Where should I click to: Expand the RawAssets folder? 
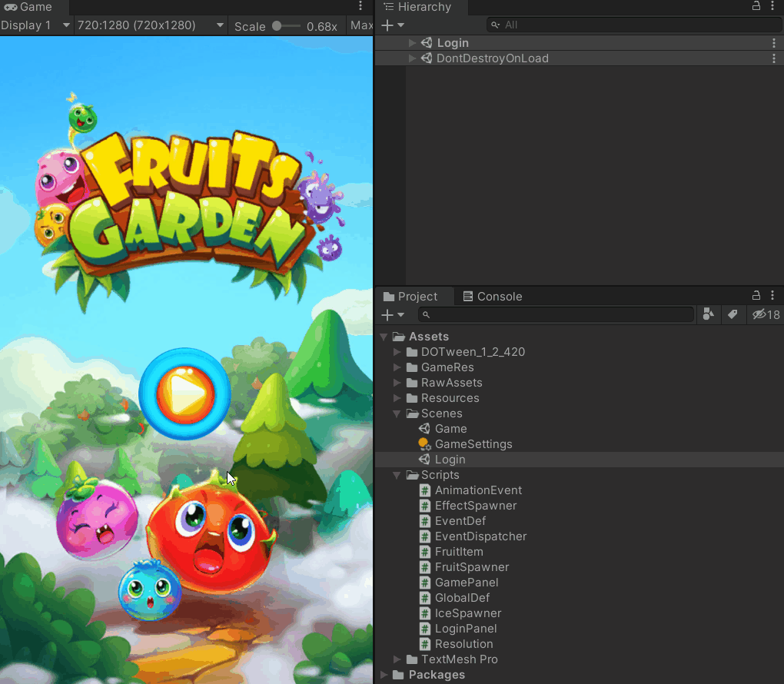[397, 383]
